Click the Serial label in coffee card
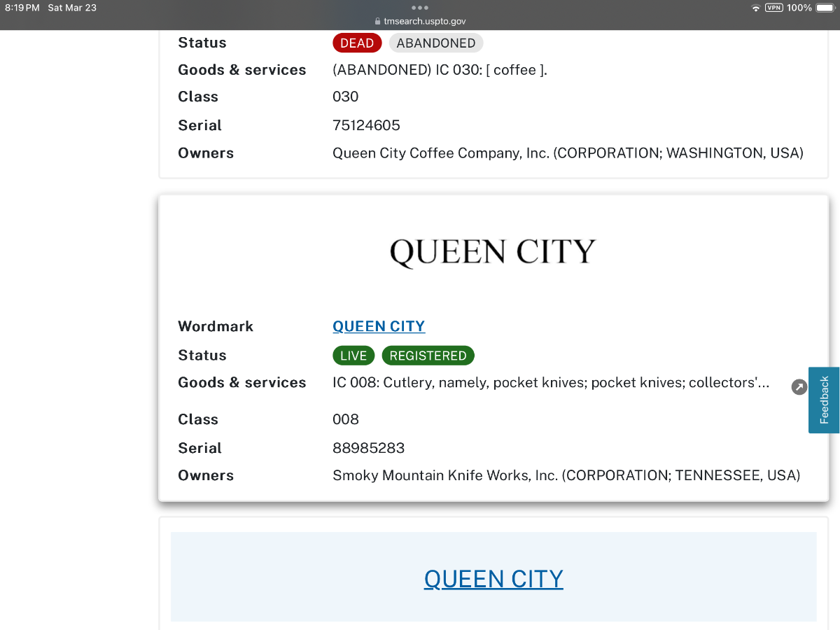 click(199, 125)
